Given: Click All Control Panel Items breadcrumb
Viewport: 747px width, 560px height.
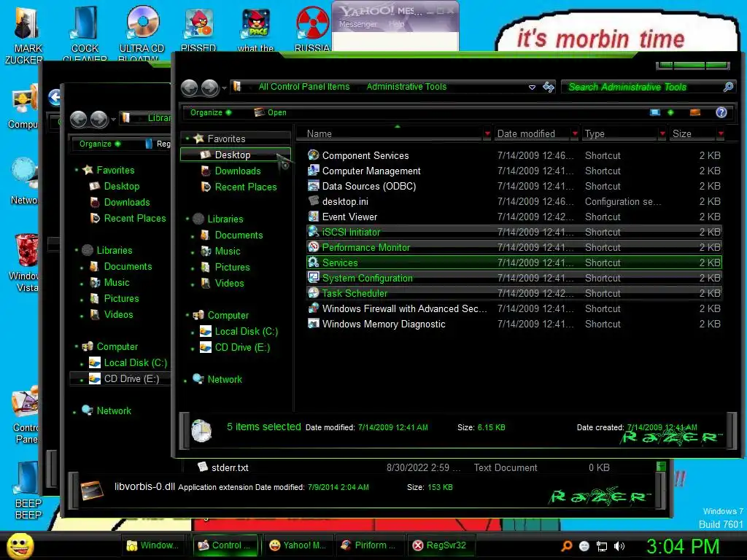Looking at the screenshot, I should [304, 87].
